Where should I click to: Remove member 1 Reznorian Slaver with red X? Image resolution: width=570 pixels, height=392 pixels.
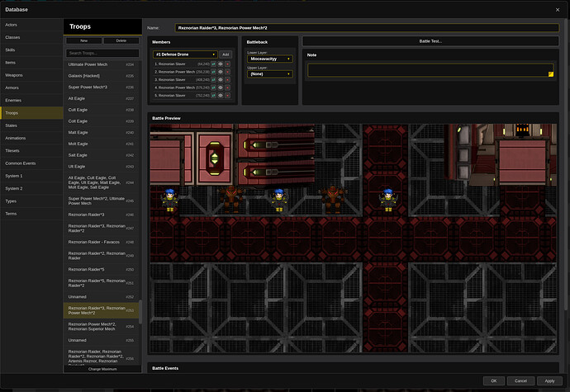[227, 64]
